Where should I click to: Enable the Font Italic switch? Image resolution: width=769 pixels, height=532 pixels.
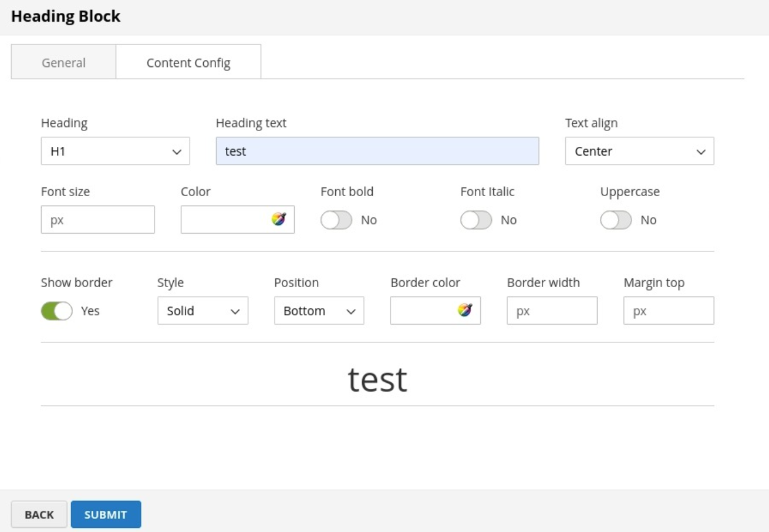pyautogui.click(x=476, y=220)
